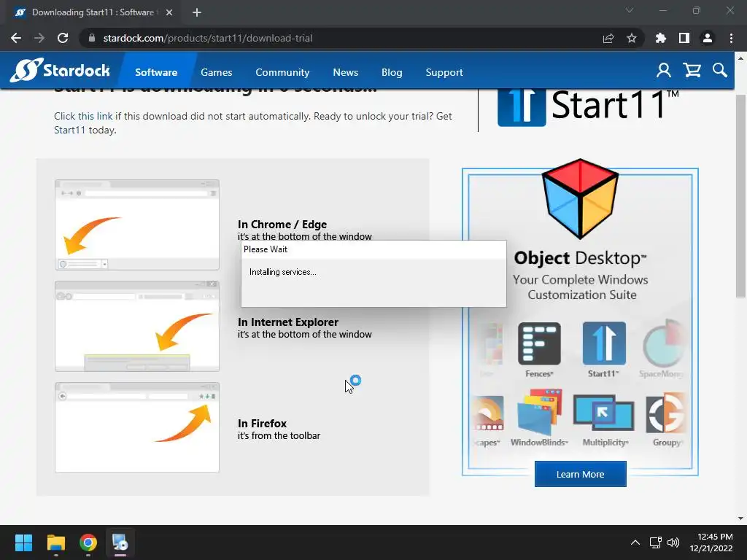Click the 'In Internet Explorer' heading
Image resolution: width=747 pixels, height=560 pixels.
[x=287, y=322]
